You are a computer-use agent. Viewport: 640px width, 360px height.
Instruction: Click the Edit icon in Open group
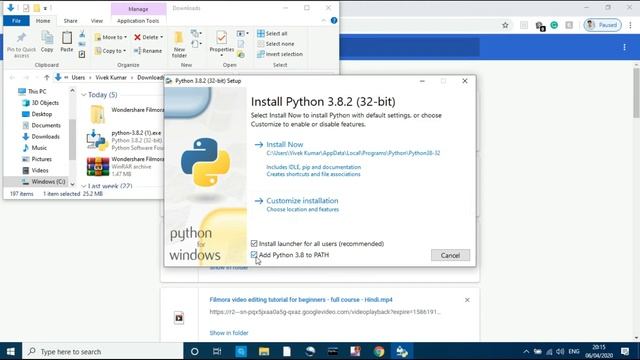point(241,44)
